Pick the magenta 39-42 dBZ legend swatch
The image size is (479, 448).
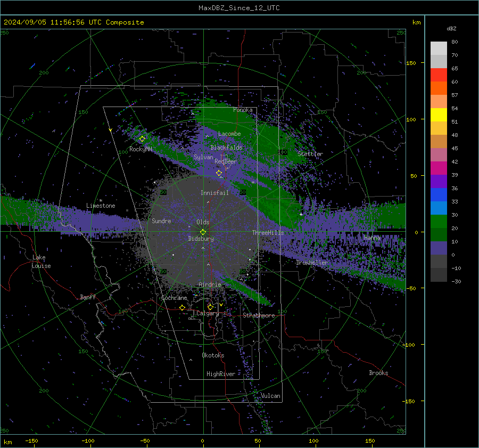pos(439,168)
